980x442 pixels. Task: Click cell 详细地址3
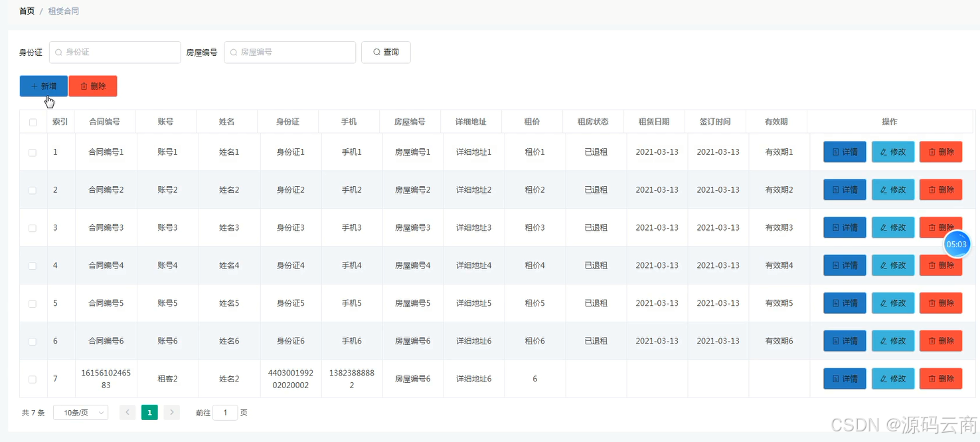[x=473, y=227]
